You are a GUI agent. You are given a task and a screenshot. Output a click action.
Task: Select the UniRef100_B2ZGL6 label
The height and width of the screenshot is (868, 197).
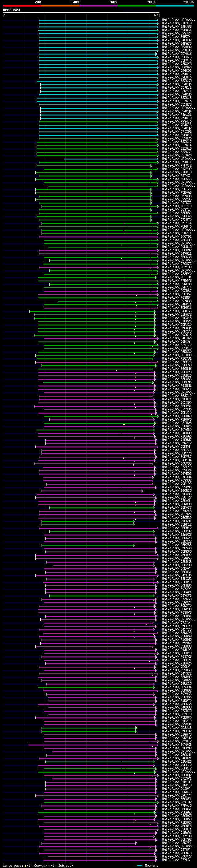(177, 148)
